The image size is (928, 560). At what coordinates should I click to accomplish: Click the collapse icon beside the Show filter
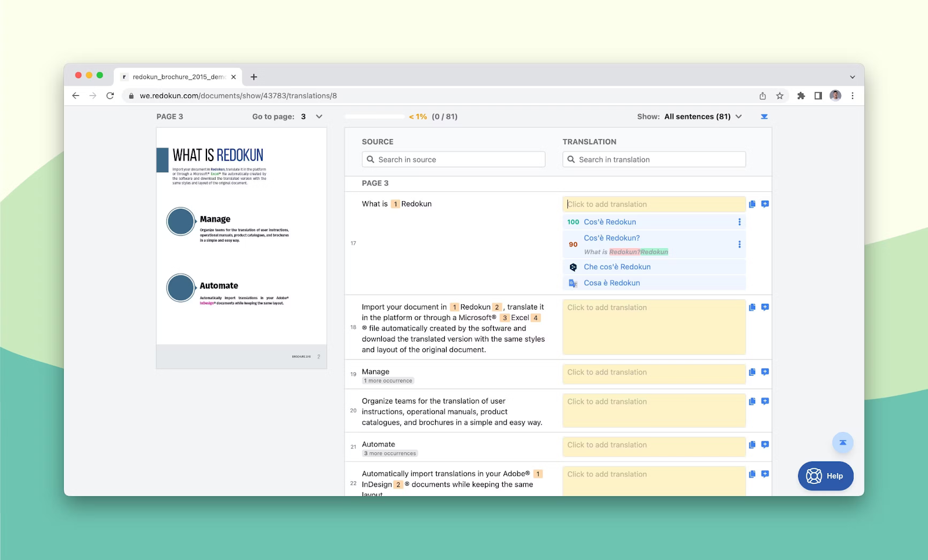click(764, 117)
